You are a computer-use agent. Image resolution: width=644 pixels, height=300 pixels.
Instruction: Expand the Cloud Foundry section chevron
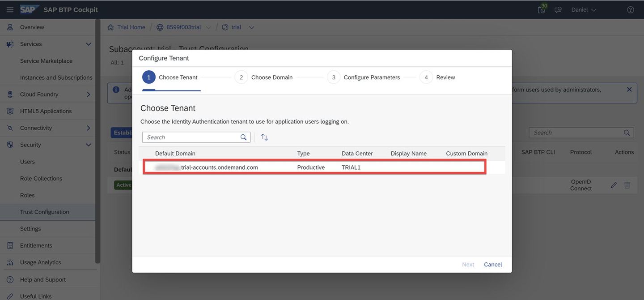(x=89, y=94)
